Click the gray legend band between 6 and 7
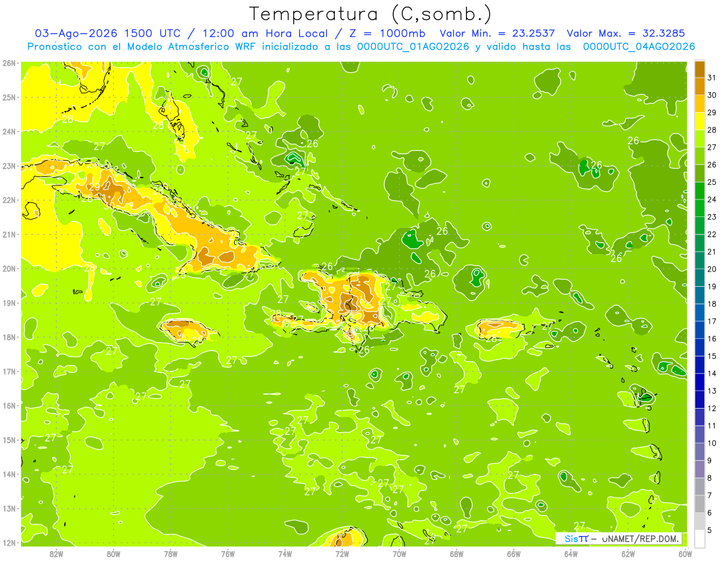The height and width of the screenshot is (562, 728). tap(699, 503)
